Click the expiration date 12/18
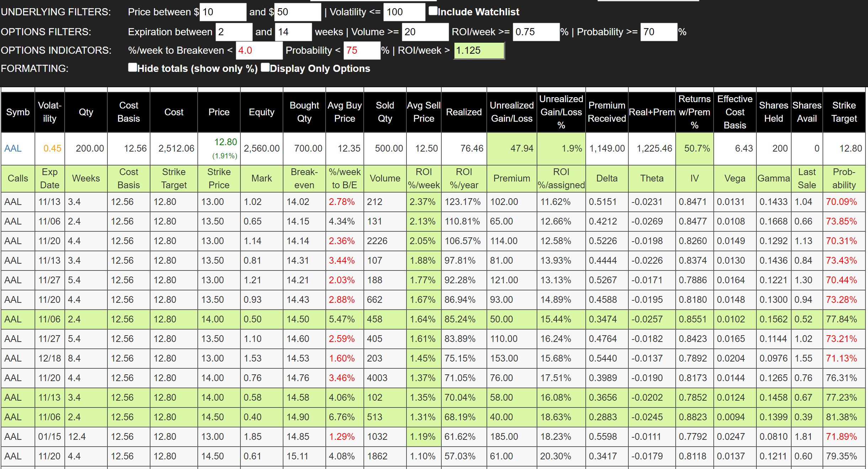 coord(49,358)
